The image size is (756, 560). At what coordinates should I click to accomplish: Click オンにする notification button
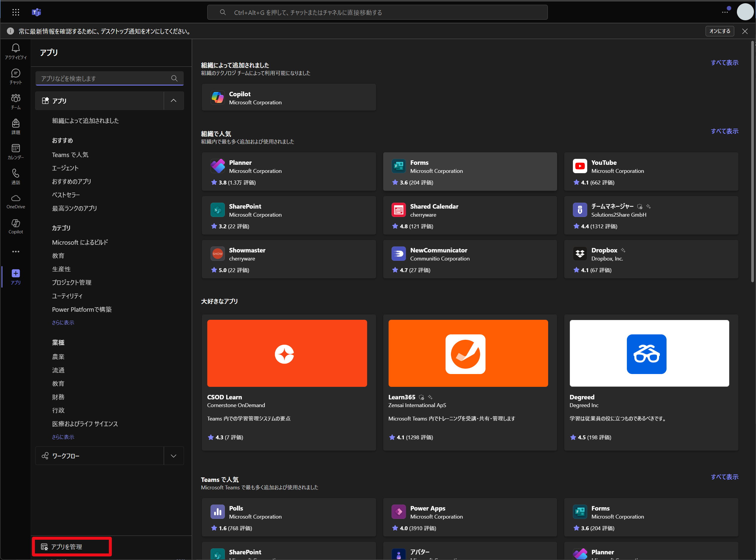(720, 31)
